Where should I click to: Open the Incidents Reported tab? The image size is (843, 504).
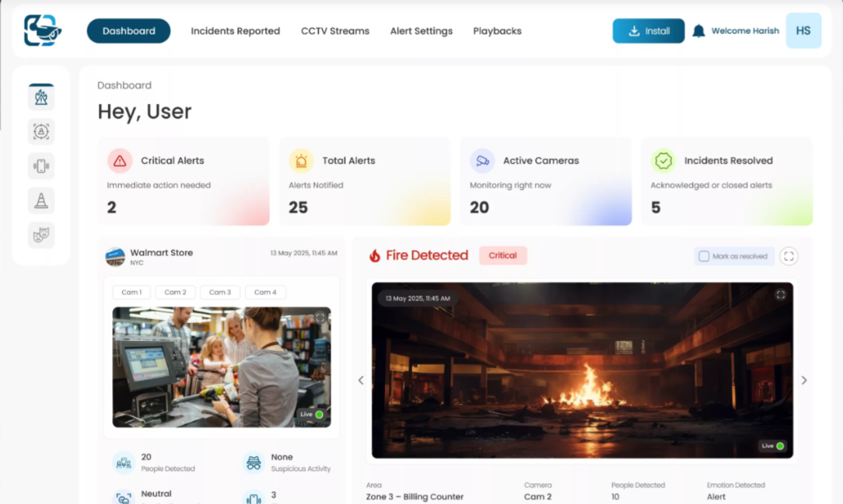click(x=235, y=31)
